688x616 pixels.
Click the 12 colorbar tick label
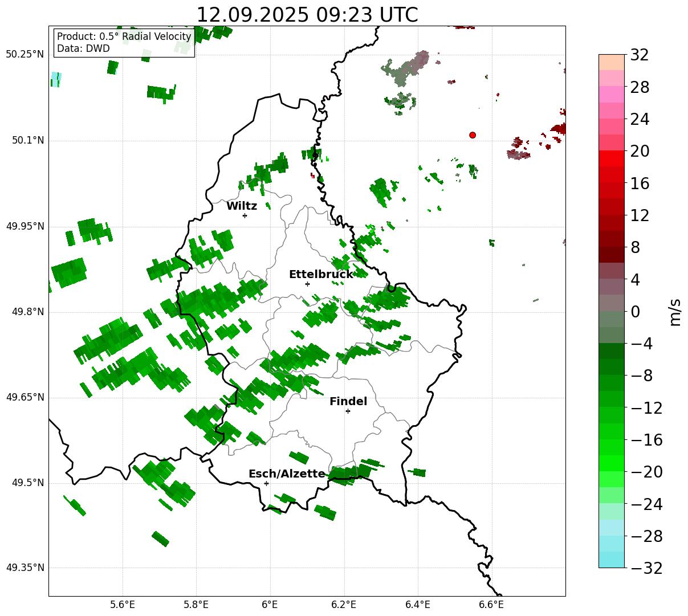point(640,215)
